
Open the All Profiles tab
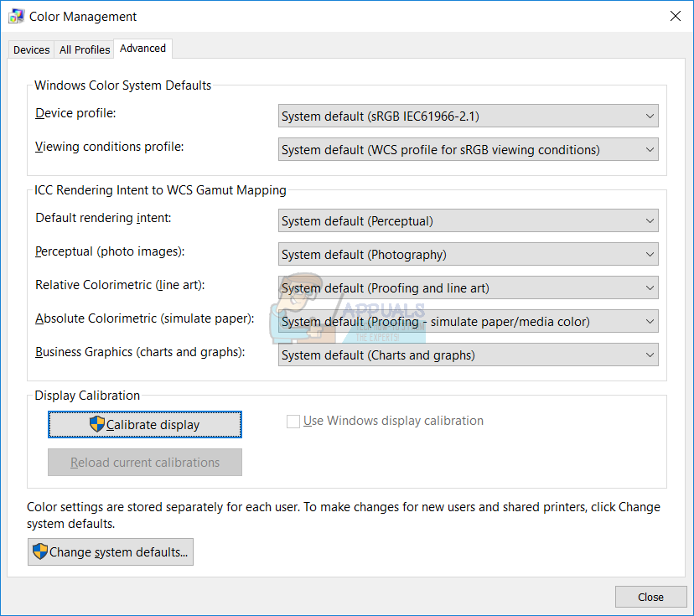(x=85, y=49)
